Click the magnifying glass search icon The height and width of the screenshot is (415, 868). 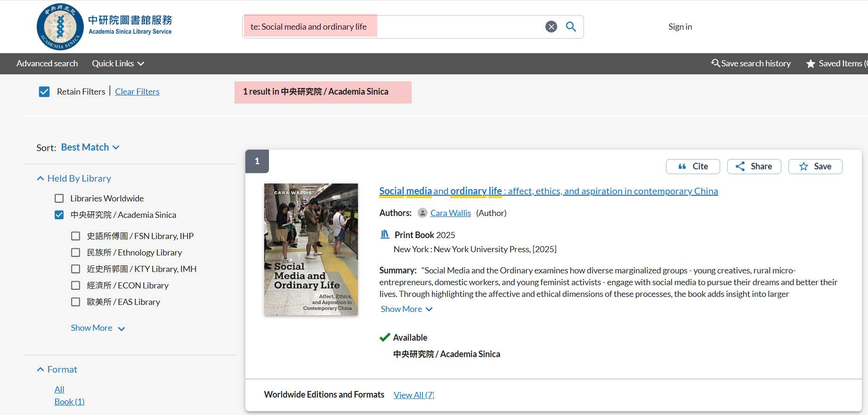point(570,27)
